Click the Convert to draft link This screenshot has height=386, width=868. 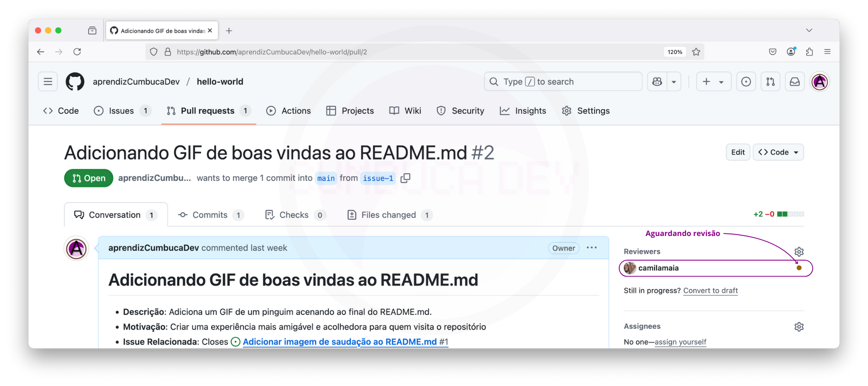pyautogui.click(x=710, y=291)
